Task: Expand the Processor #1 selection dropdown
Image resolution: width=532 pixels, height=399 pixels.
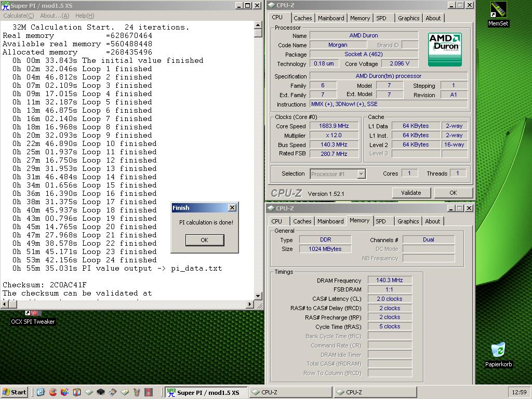Action: [362, 174]
